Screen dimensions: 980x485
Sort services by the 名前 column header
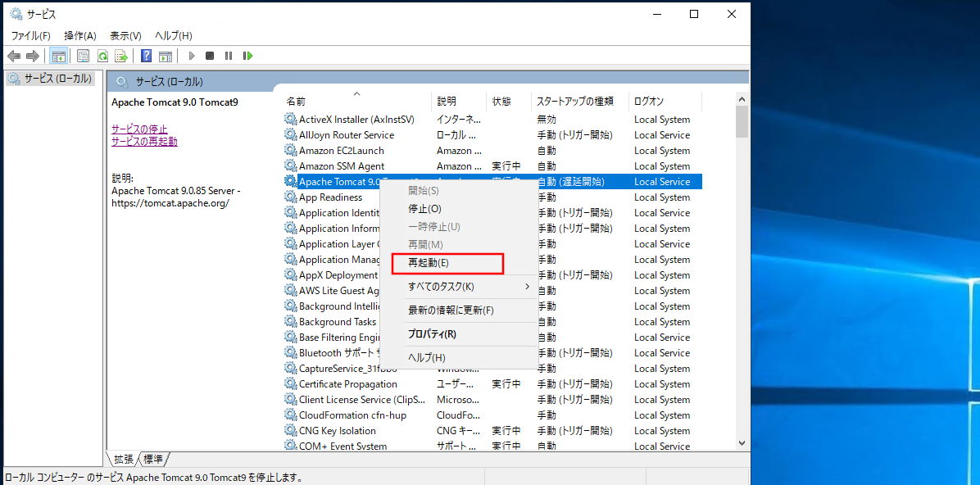tap(296, 102)
